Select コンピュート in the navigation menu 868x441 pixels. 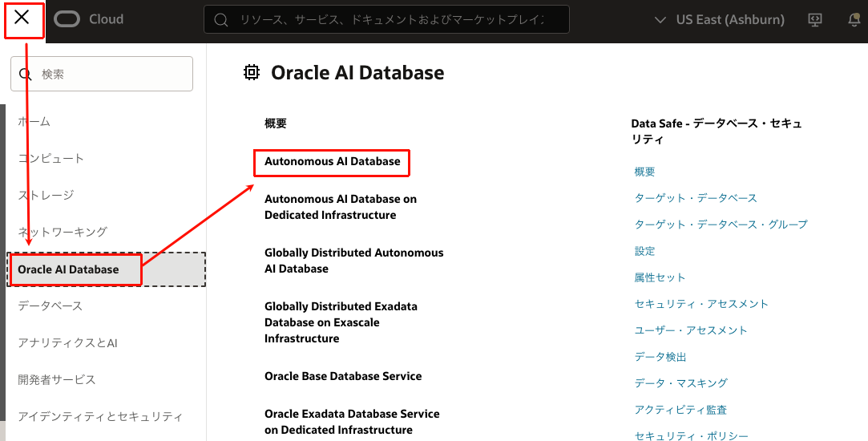tap(51, 159)
